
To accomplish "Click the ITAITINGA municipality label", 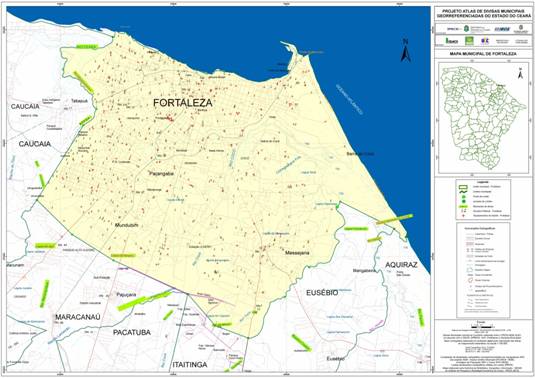I will coord(190,364).
